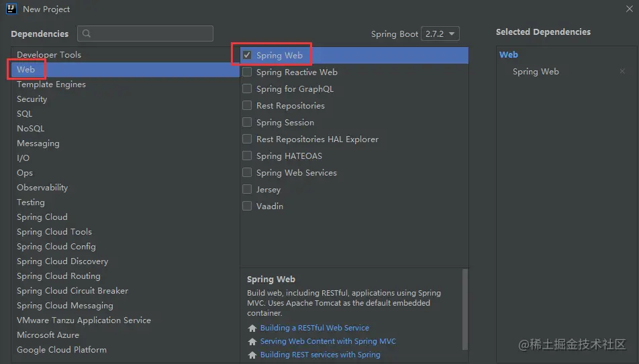Image resolution: width=639 pixels, height=364 pixels.
Task: Open Building REST services with Spring link
Action: click(x=320, y=355)
